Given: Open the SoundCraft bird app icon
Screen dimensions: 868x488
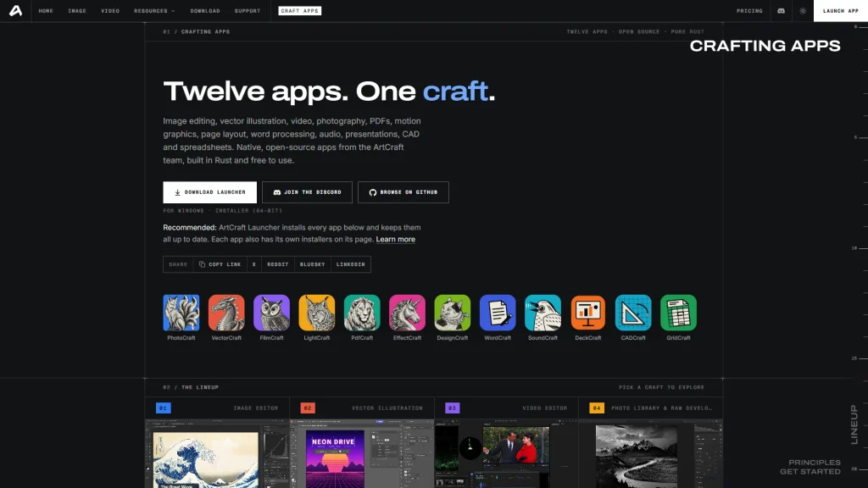Looking at the screenshot, I should click(x=542, y=313).
